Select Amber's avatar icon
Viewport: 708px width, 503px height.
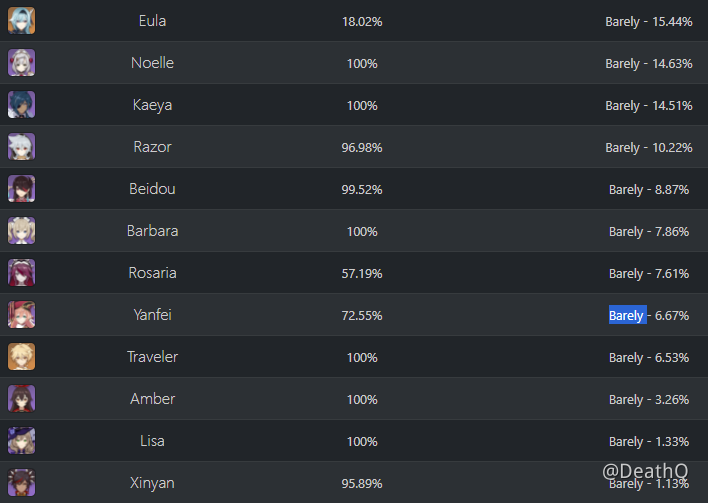[21, 399]
